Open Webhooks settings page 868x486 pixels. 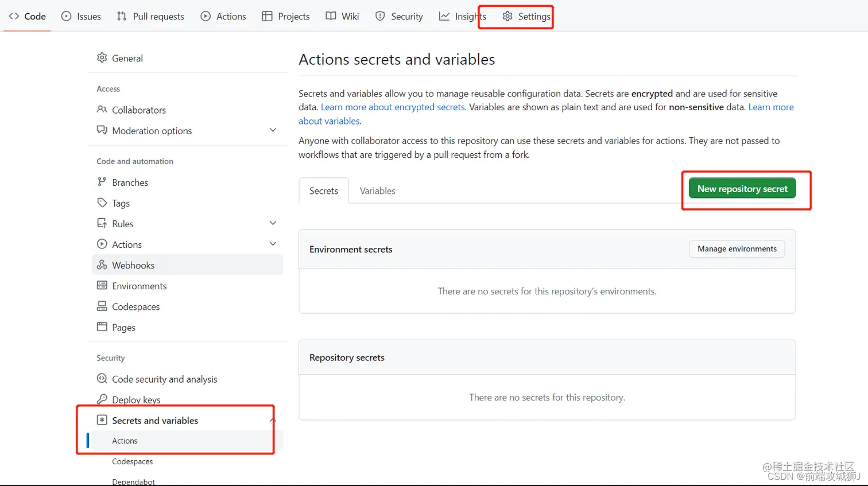coord(187,265)
